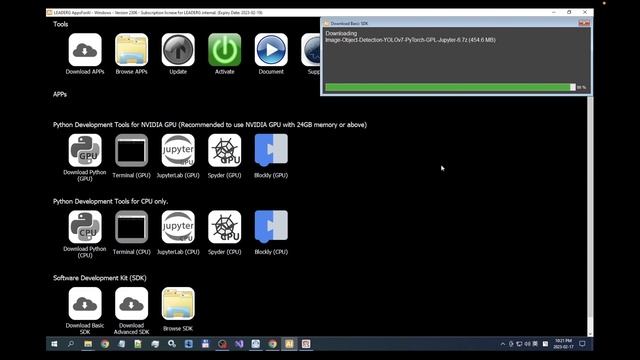Open Terminal (CPU)

(131, 227)
